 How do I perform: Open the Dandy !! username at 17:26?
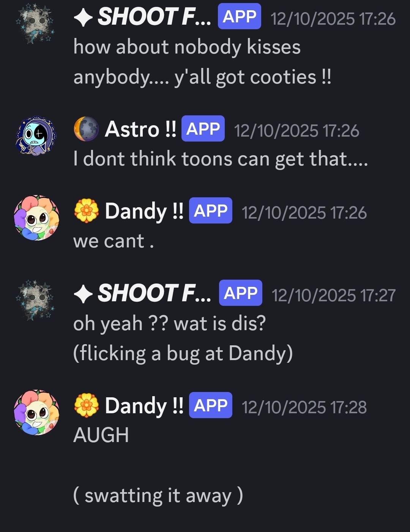point(144,211)
